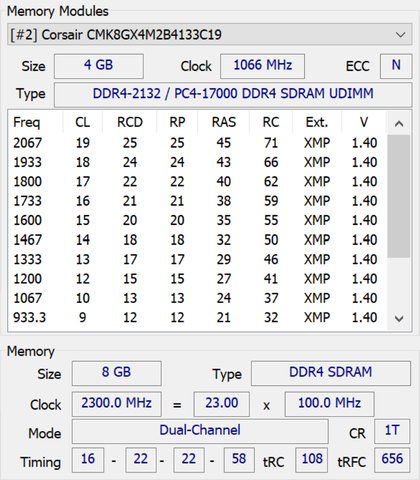Viewport: 420px width, 480px height.
Task: Click the CL value 10 in 1067 row
Action: (x=82, y=298)
